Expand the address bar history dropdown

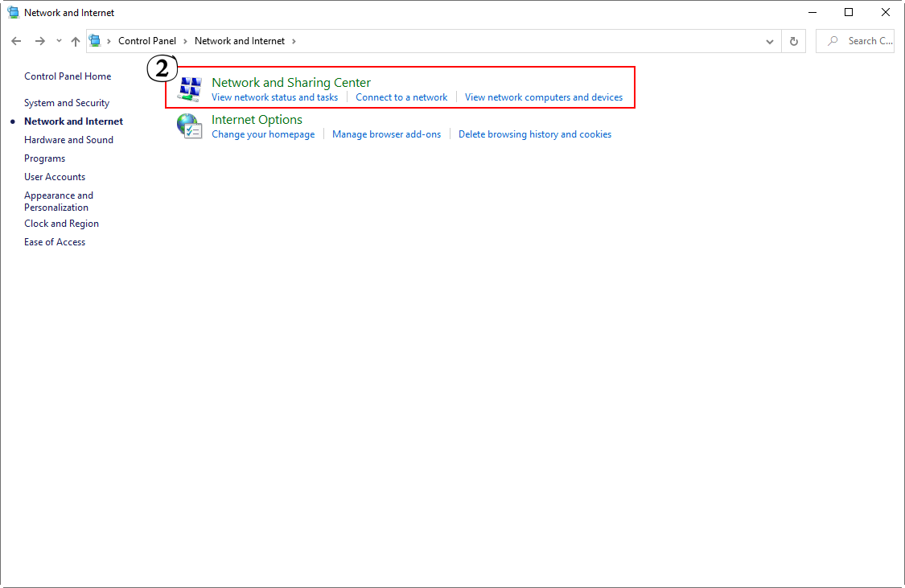(770, 41)
